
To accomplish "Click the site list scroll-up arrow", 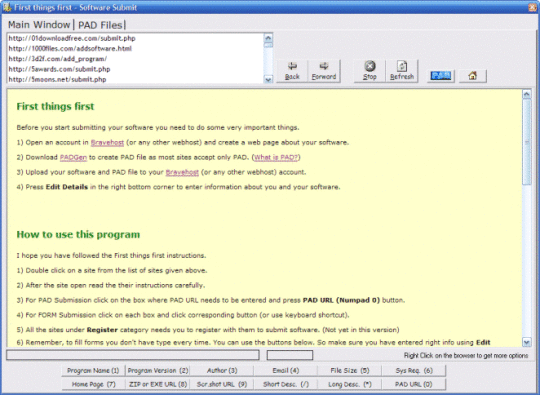I will (268, 38).
